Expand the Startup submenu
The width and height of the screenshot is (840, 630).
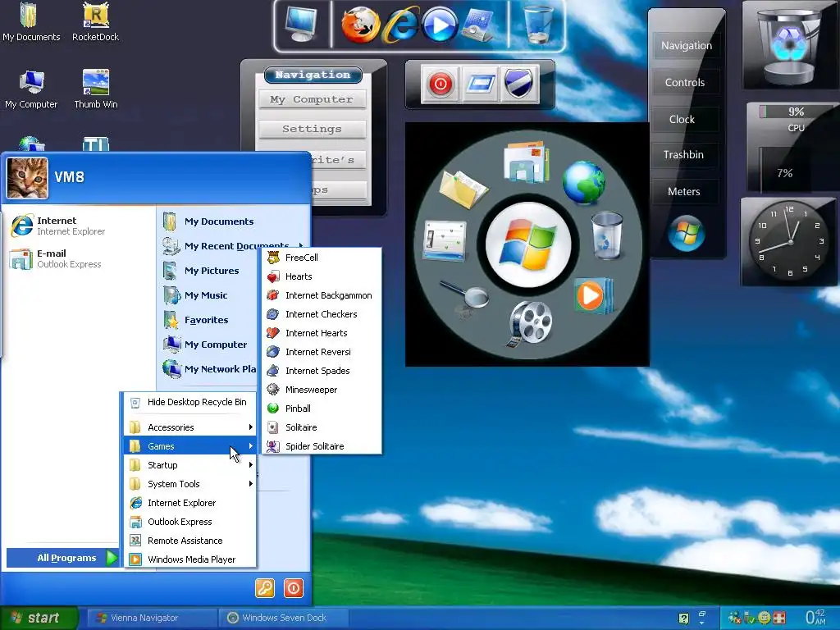190,465
